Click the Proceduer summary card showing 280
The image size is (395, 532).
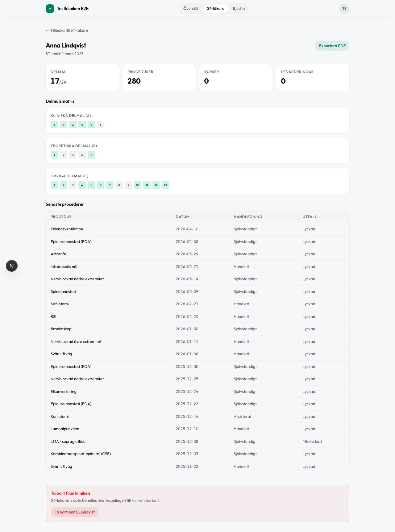click(x=159, y=77)
